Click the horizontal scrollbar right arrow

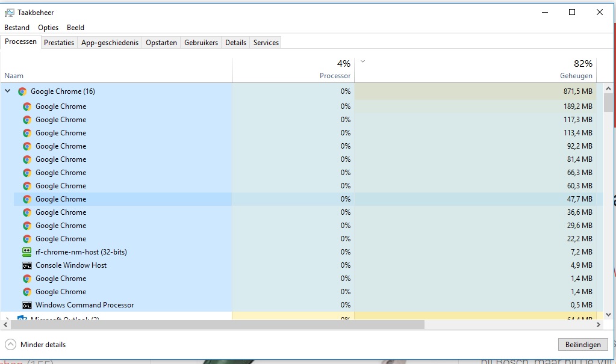pyautogui.click(x=599, y=324)
